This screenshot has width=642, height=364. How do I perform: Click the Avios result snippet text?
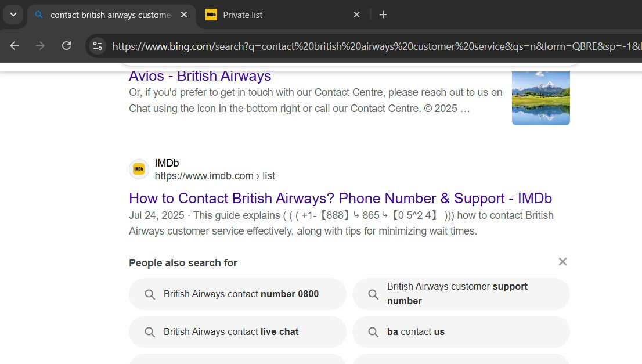pos(316,100)
